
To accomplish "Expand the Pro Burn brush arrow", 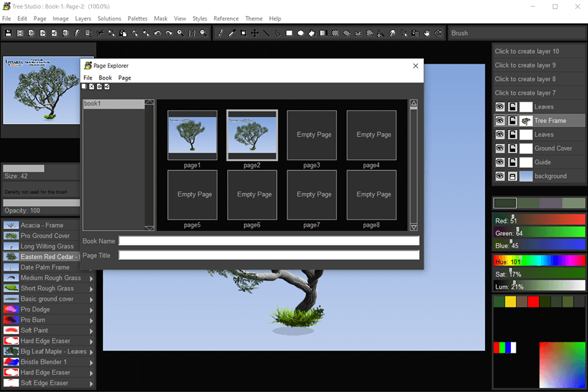I will (x=91, y=320).
